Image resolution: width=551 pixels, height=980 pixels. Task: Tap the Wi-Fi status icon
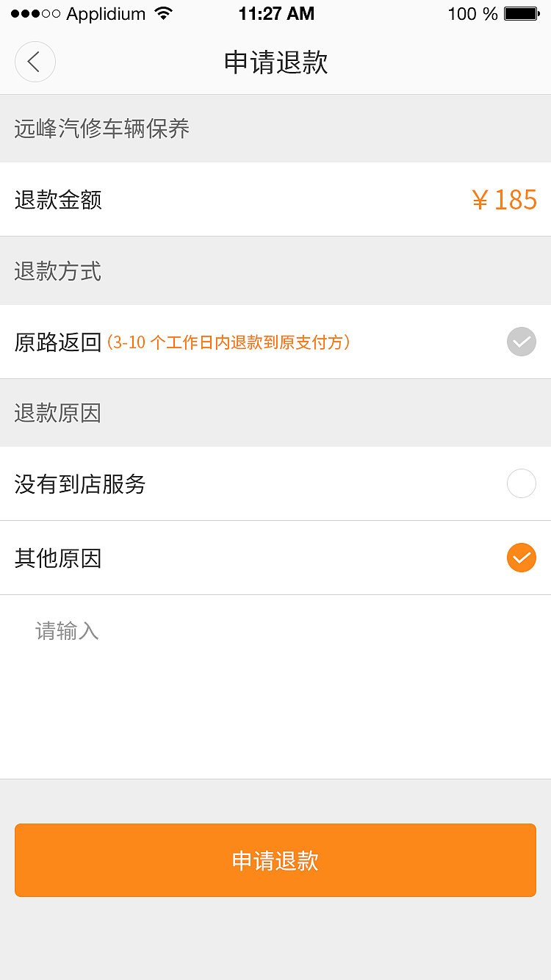click(164, 13)
